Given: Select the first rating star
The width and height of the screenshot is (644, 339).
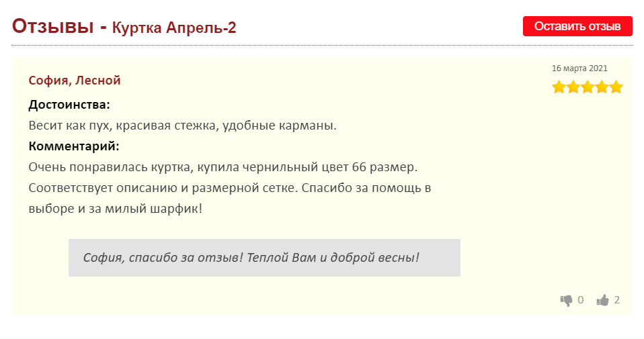Looking at the screenshot, I should tap(559, 87).
